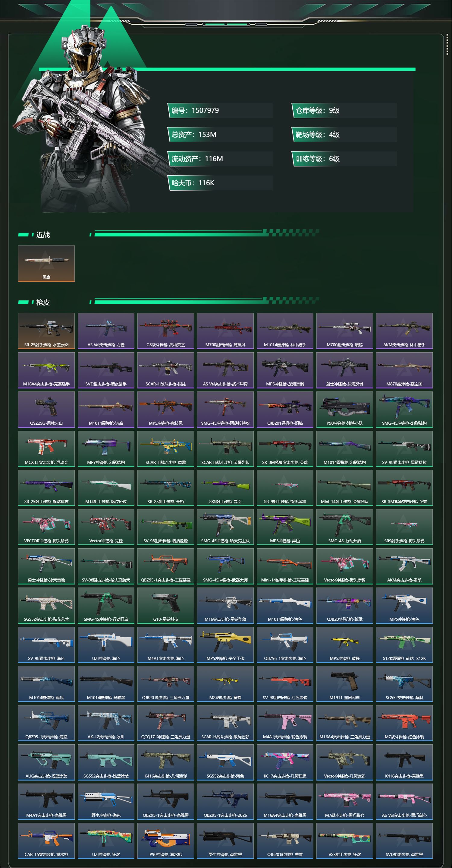View the AS Val突击步枪-战术甲胄 skin
Screen dimensions: 452x868
[x=225, y=370]
